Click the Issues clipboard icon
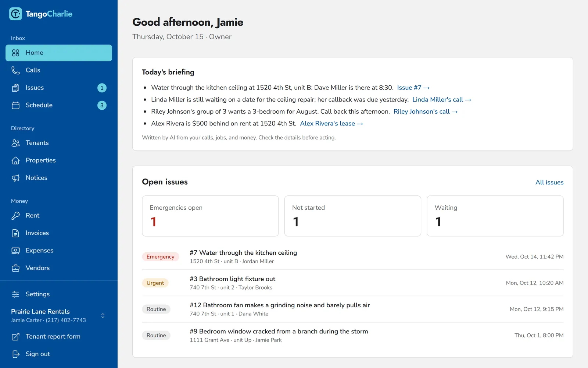The height and width of the screenshot is (368, 588). [15, 88]
